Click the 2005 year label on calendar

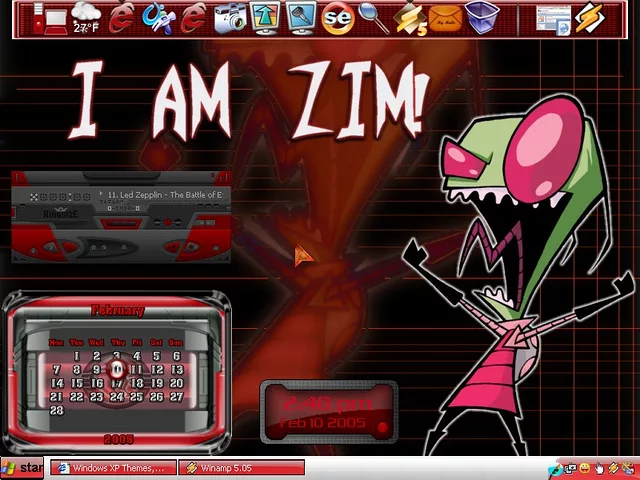118,439
